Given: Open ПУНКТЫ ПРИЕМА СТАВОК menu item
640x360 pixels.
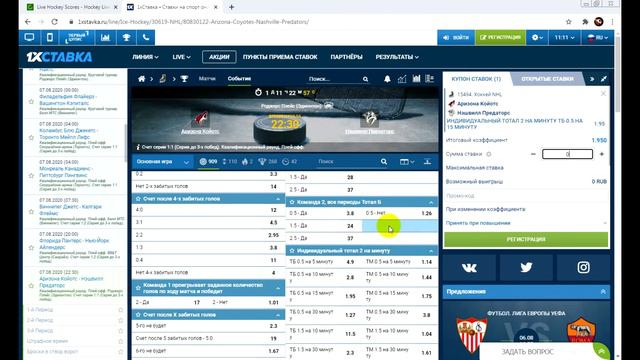Looking at the screenshot, I should pyautogui.click(x=280, y=57).
